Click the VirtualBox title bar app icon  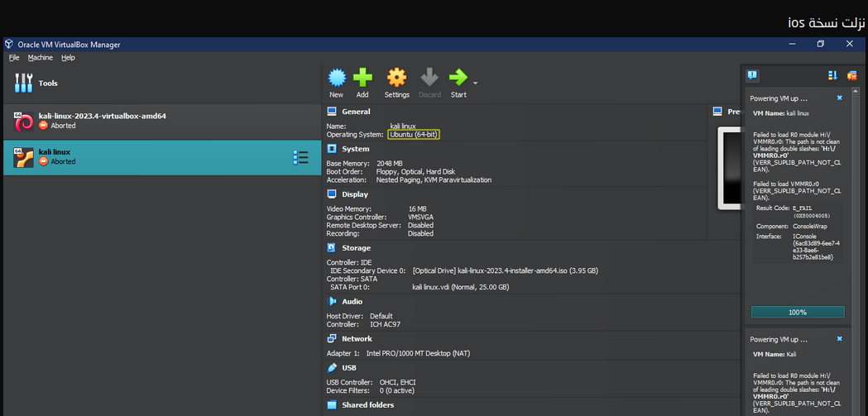(x=8, y=45)
